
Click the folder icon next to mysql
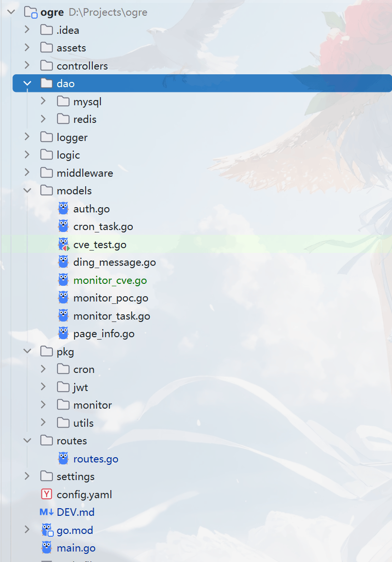[63, 101]
